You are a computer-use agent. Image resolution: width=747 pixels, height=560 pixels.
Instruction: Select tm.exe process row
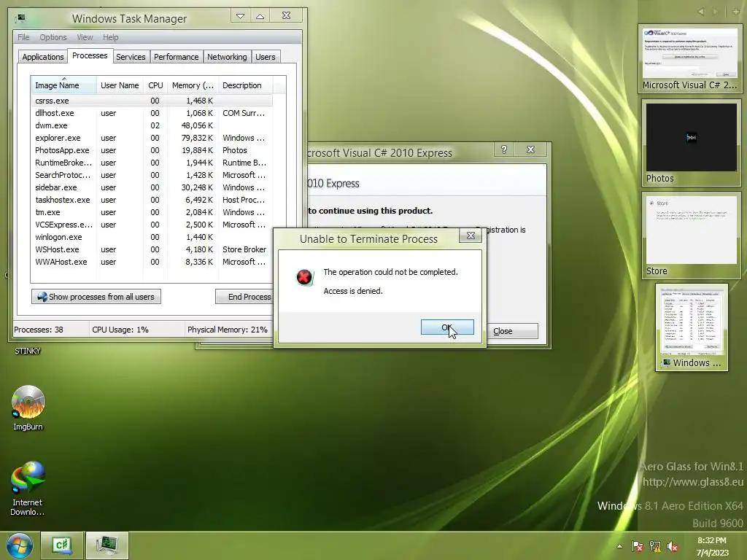(152, 212)
